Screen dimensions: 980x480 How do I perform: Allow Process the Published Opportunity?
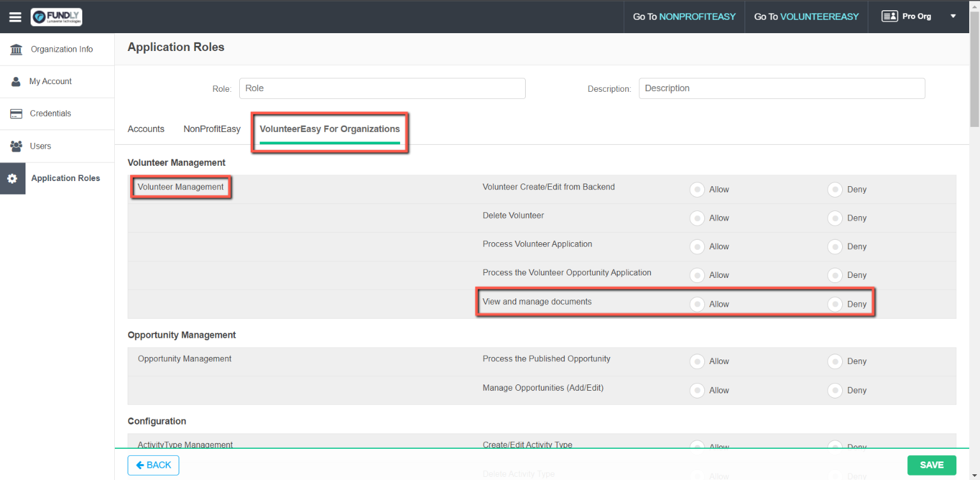pos(697,361)
